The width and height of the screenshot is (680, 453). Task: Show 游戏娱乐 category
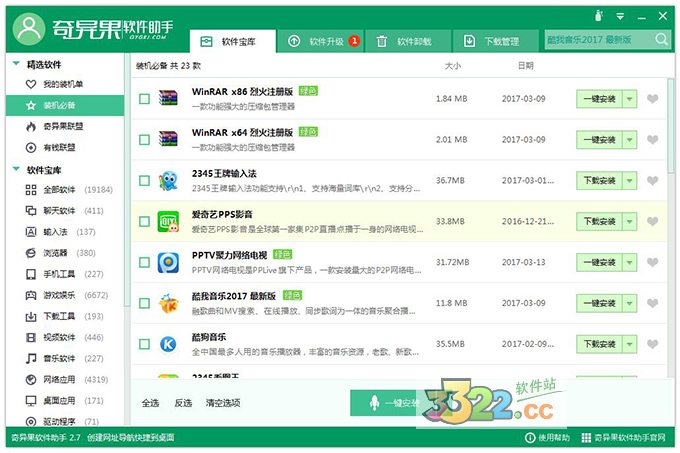(x=65, y=295)
